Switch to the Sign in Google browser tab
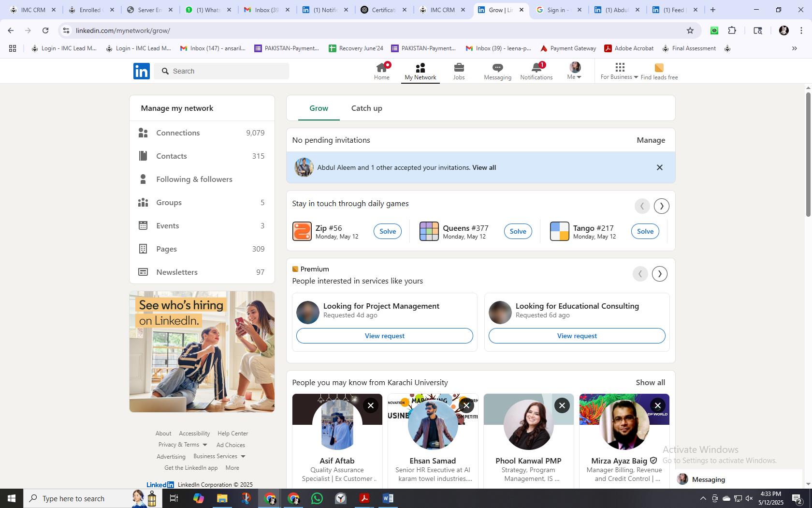The image size is (812, 508). click(x=558, y=10)
